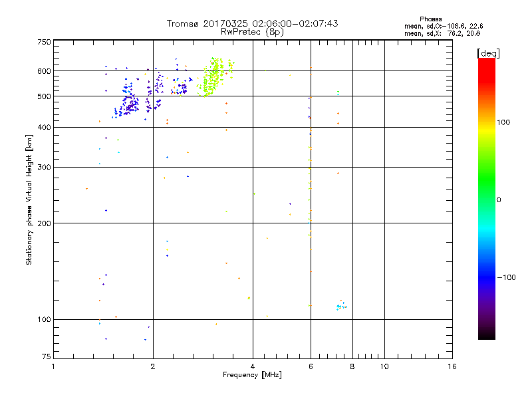This screenshot has height=399, width=532.
Task: Click the plot title 'Tromsø 20170325 02:06:00-02:07:43'
Action: click(252, 23)
